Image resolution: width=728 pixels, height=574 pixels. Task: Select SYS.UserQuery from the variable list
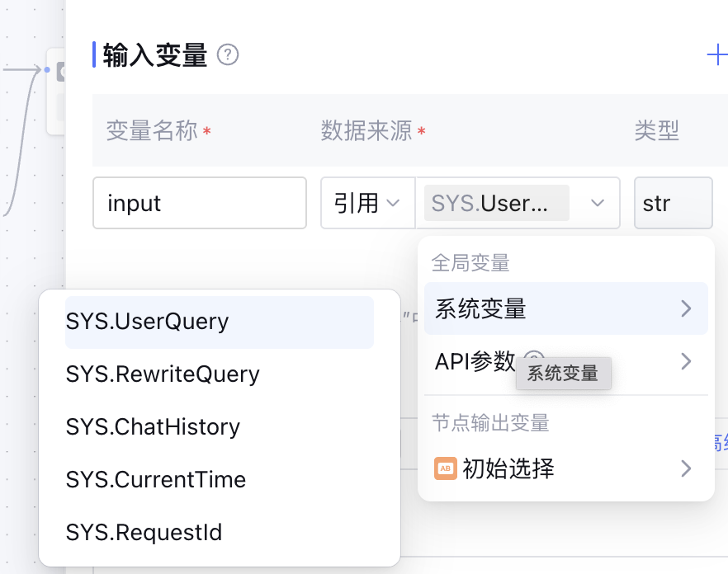147,321
